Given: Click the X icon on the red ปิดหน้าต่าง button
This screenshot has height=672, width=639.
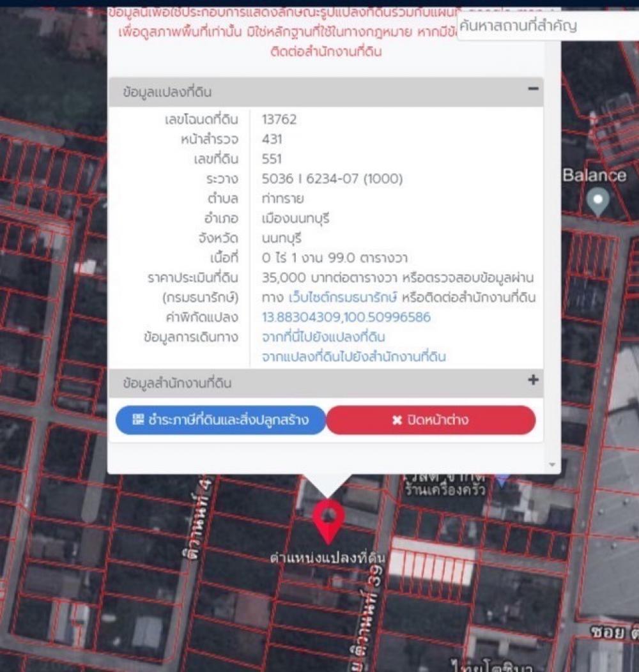Looking at the screenshot, I should pyautogui.click(x=397, y=420).
